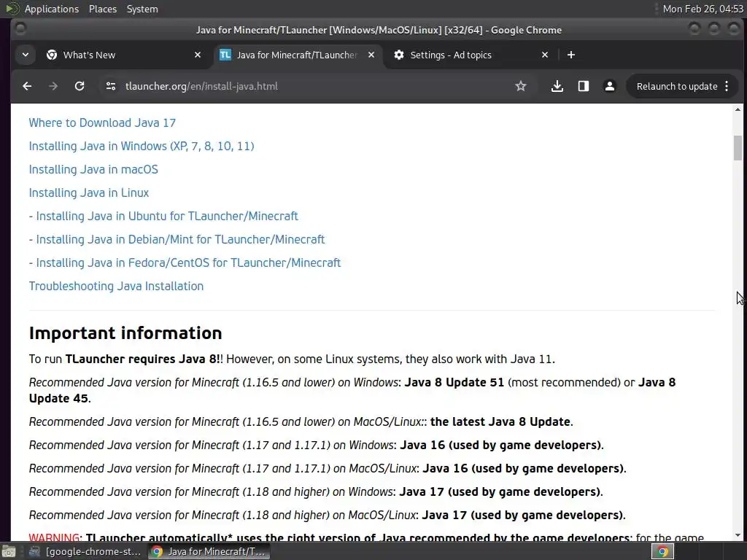Open Installing Java in Windows link

(142, 146)
